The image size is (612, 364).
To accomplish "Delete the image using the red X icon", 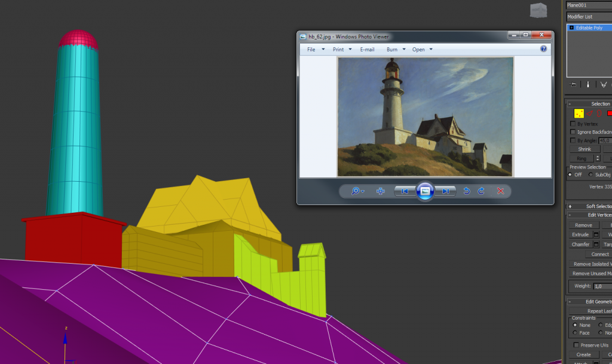I will pos(500,191).
